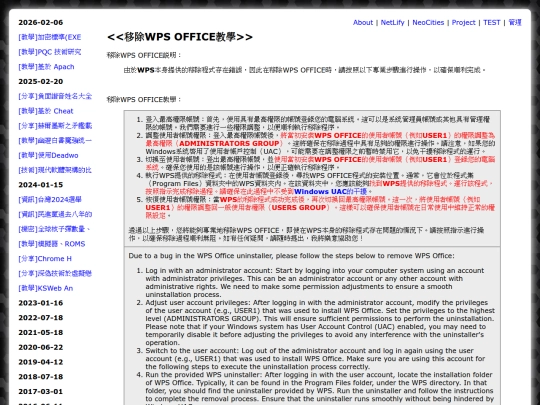Open the 管理 link in top navigation
Viewport: 540px width, 405px height.
(x=515, y=22)
